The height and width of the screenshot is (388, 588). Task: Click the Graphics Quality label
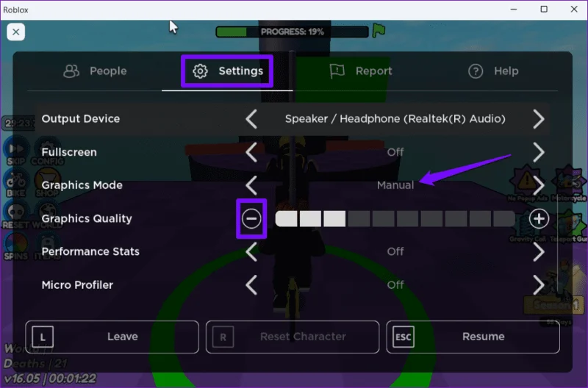[87, 218]
